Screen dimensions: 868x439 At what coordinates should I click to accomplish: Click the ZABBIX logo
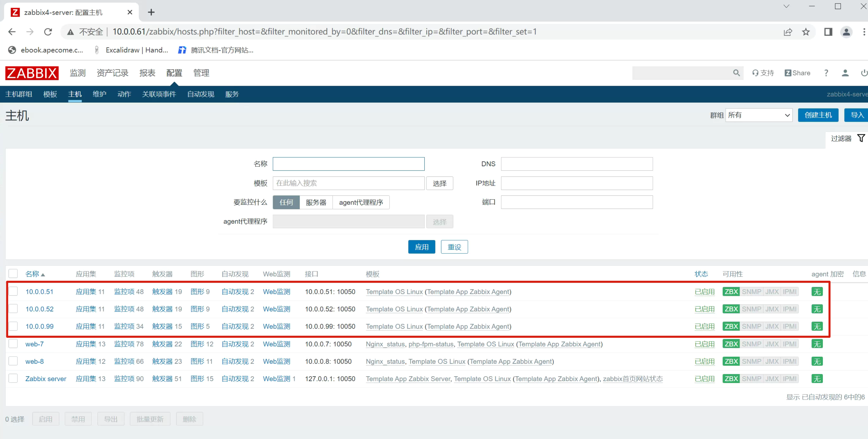(x=32, y=73)
